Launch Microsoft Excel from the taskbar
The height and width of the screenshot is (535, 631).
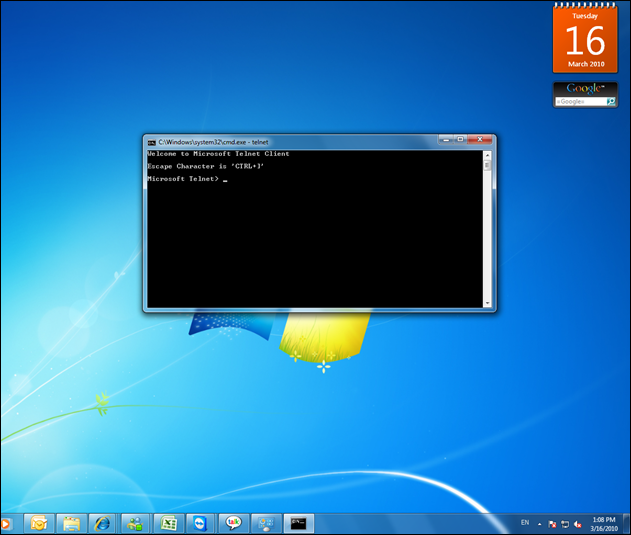click(x=168, y=524)
